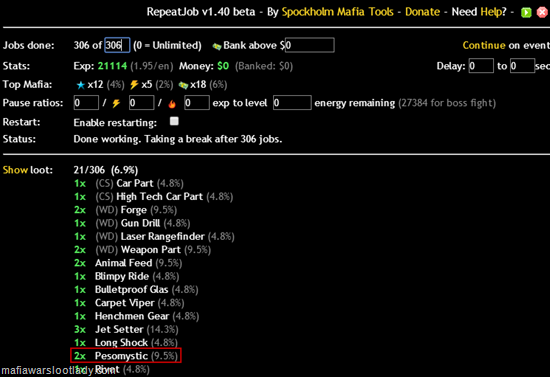
Task: Click the boss fight energy note
Action: tap(447, 103)
